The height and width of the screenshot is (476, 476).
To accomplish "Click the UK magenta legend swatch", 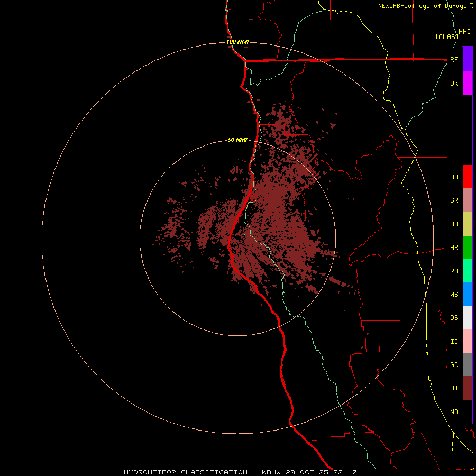I will (467, 83).
